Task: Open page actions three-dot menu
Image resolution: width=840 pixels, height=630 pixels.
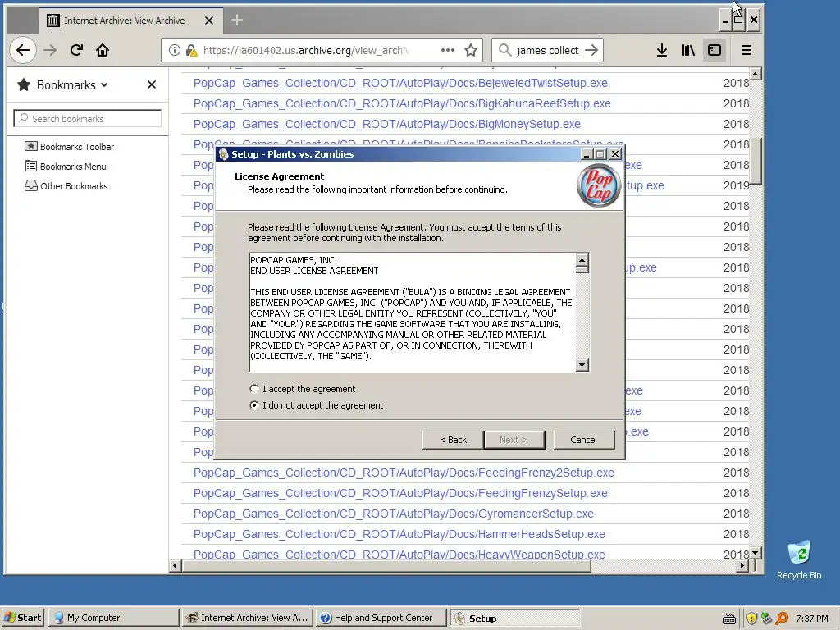Action: click(x=448, y=50)
